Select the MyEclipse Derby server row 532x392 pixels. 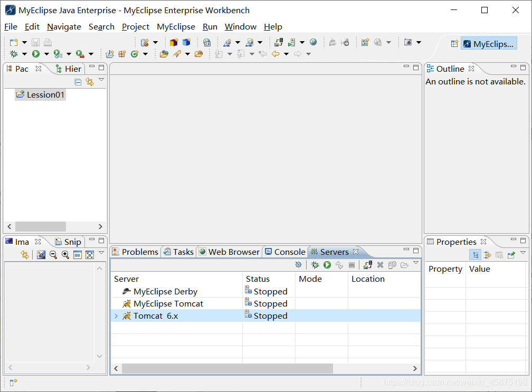click(x=265, y=292)
